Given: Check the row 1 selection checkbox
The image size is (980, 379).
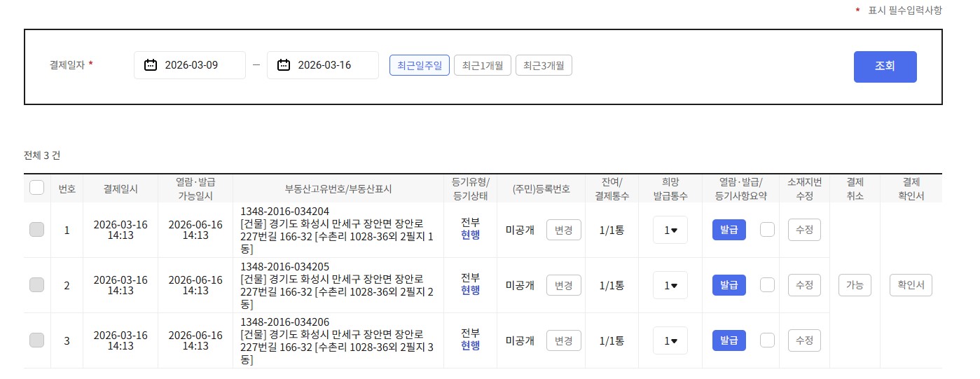Looking at the screenshot, I should pyautogui.click(x=37, y=229).
